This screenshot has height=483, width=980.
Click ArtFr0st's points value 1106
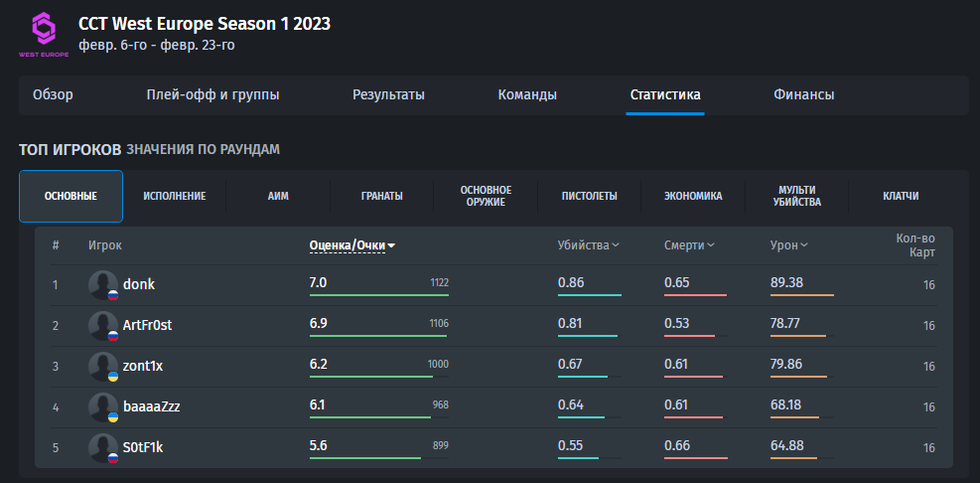(x=440, y=323)
